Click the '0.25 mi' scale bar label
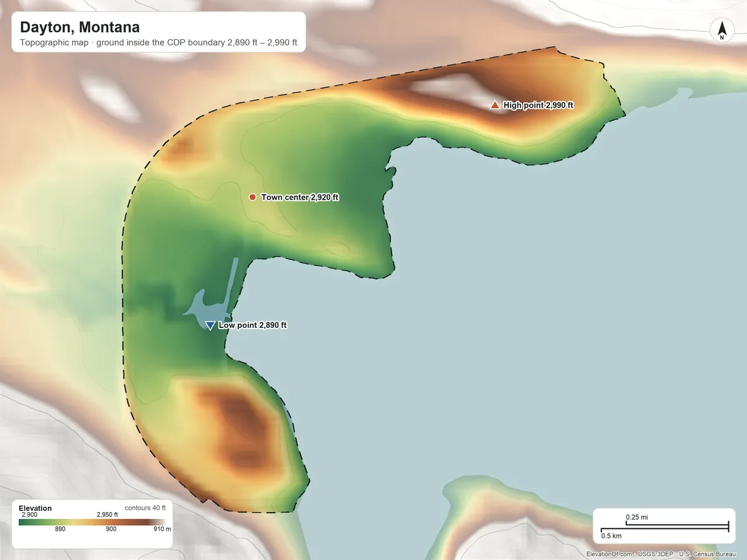The image size is (747, 560). [x=637, y=517]
